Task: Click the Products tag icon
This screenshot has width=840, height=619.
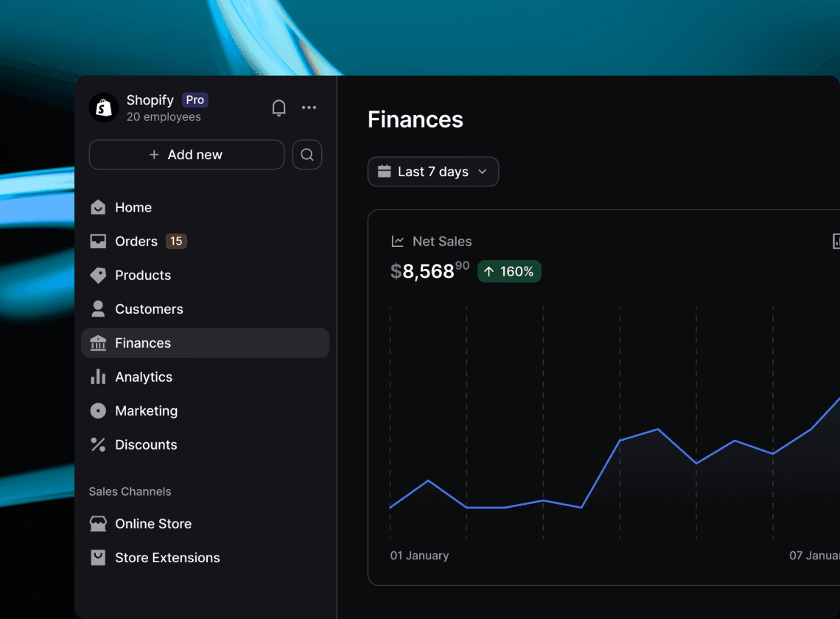Action: click(98, 276)
